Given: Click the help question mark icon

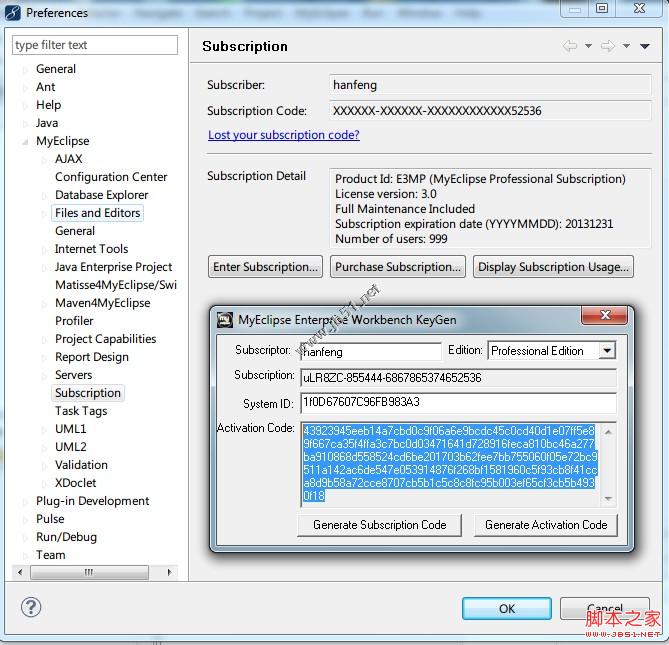Looking at the screenshot, I should [x=31, y=607].
